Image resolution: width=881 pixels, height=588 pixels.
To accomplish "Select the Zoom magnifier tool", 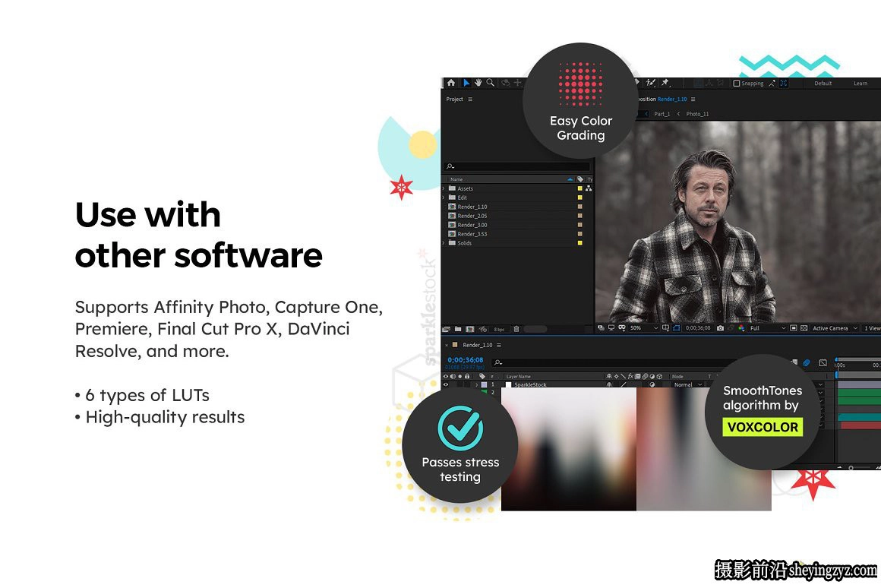I will tap(491, 83).
